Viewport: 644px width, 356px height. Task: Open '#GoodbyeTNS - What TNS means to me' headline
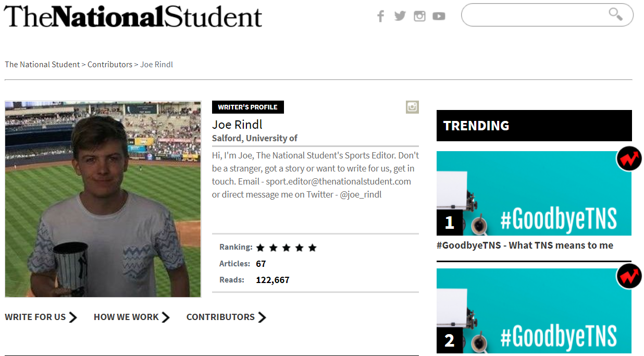coord(525,245)
